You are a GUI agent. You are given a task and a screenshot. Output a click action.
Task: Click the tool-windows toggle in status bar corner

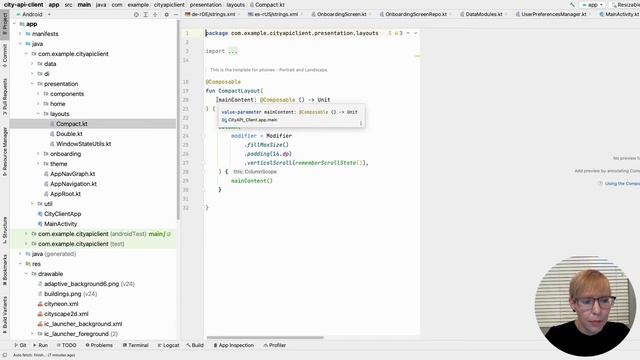[x=4, y=355]
